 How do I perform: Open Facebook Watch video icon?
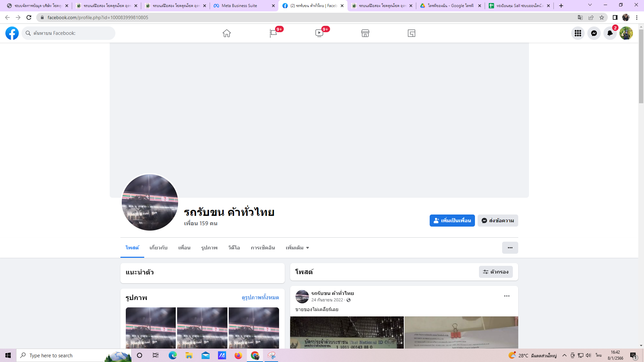click(319, 33)
